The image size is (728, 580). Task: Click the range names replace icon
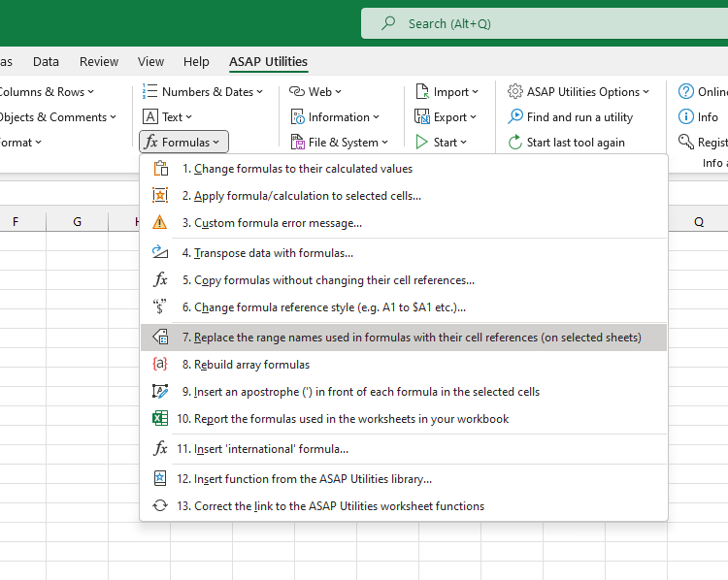tap(160, 337)
